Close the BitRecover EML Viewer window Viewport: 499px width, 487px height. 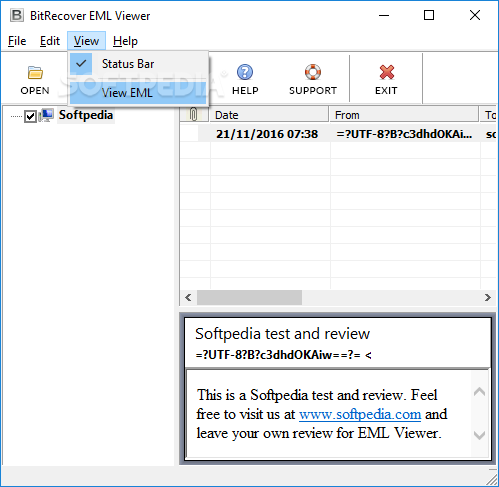click(475, 15)
